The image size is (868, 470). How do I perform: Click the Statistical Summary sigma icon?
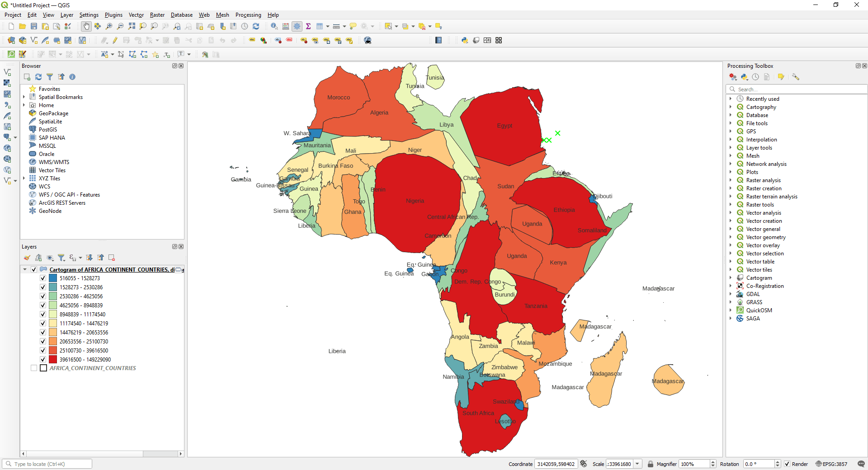click(308, 26)
